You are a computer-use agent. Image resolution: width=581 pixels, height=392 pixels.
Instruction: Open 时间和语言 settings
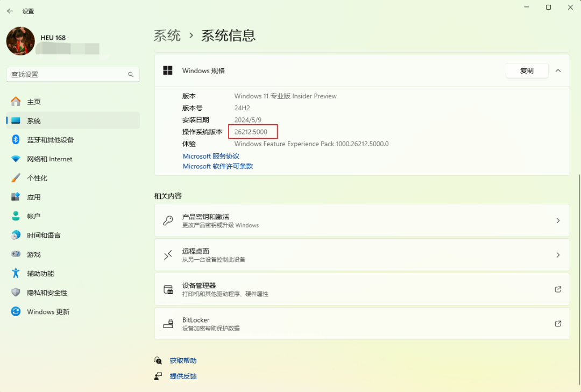(73, 236)
